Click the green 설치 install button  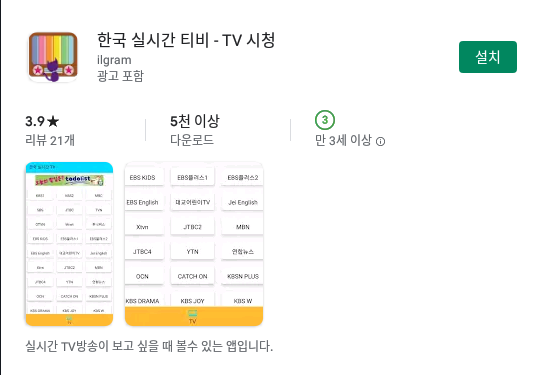488,57
